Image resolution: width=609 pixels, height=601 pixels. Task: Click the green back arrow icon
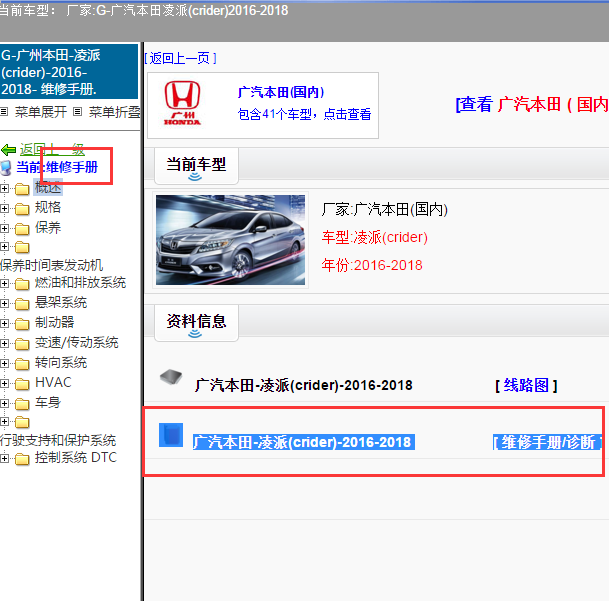coord(8,150)
